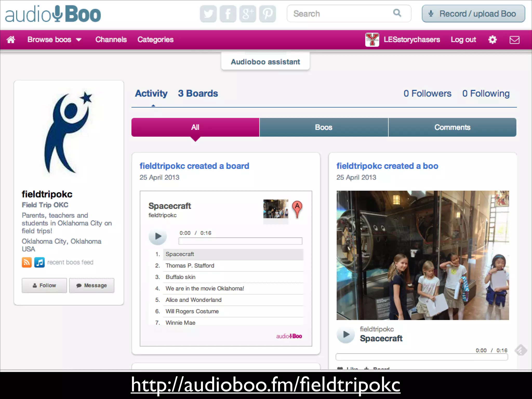Share via the Facebook icon

point(228,14)
